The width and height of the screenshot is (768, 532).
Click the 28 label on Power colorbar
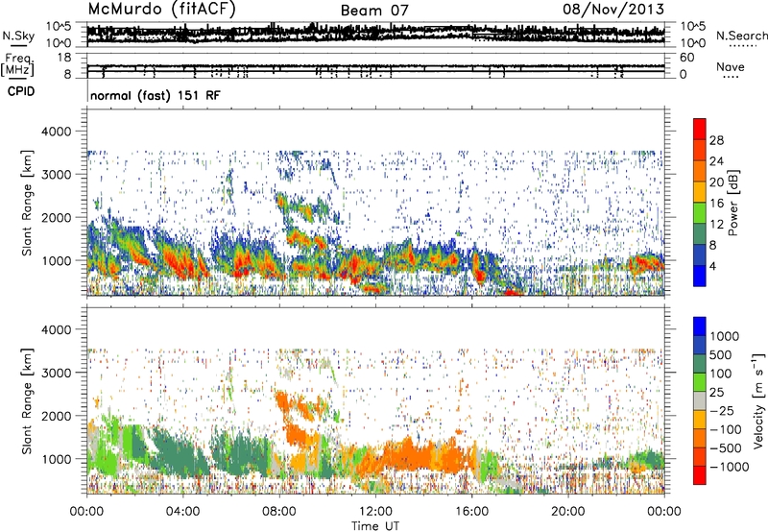point(716,140)
